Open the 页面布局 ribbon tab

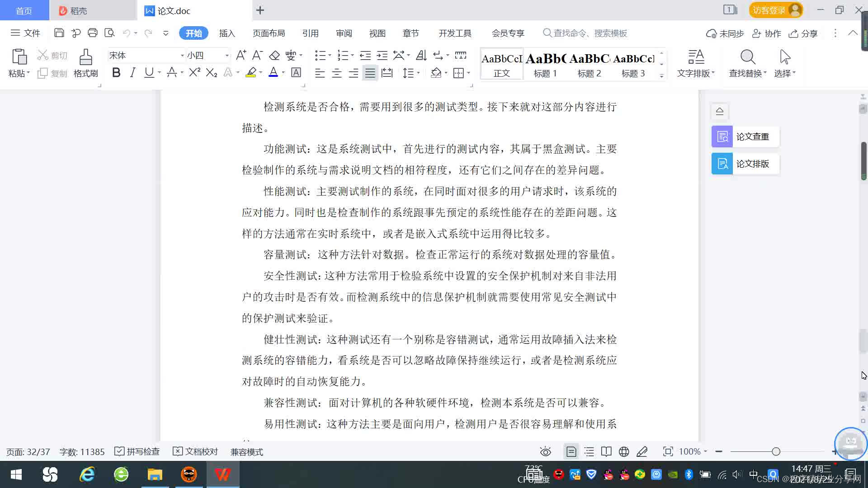[x=269, y=33]
